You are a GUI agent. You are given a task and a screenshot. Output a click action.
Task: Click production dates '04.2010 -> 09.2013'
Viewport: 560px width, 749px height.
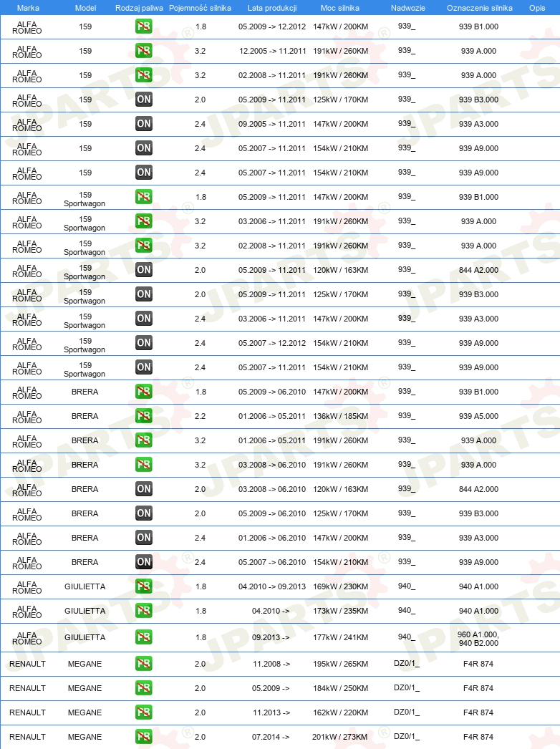(272, 586)
